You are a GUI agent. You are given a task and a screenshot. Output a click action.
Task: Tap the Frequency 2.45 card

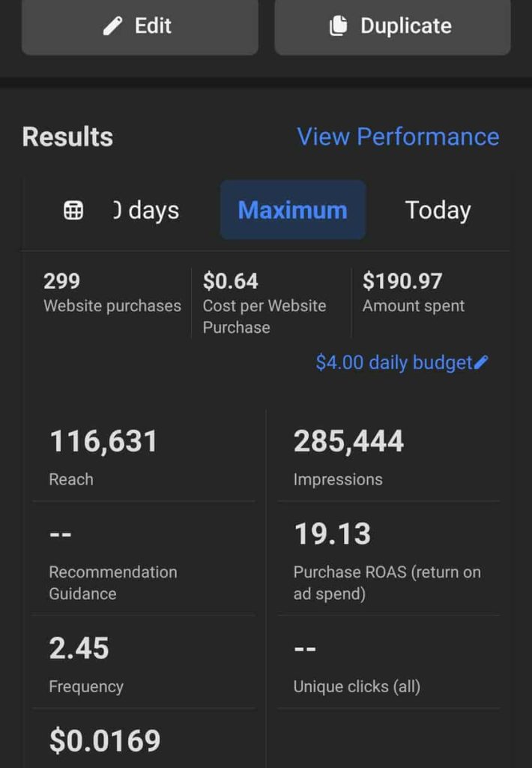coord(142,662)
